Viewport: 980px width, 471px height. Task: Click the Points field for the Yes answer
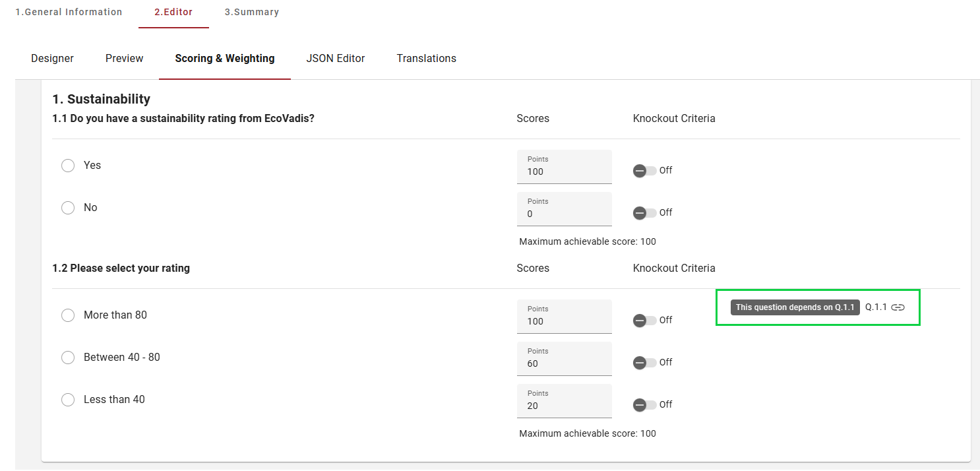[x=564, y=172]
